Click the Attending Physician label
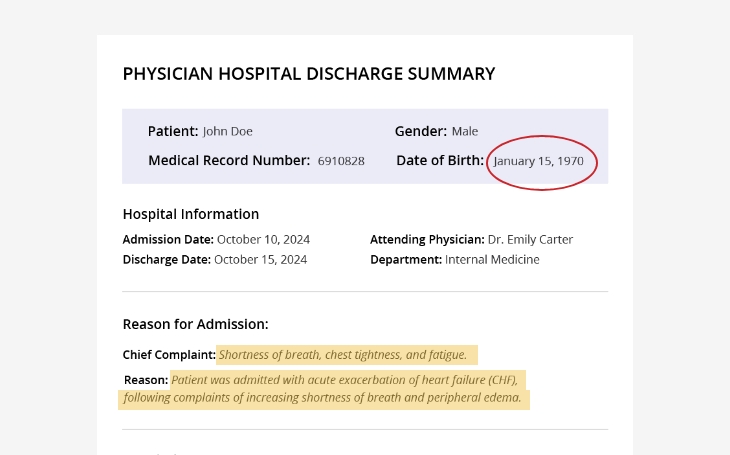The width and height of the screenshot is (730, 455). click(427, 240)
